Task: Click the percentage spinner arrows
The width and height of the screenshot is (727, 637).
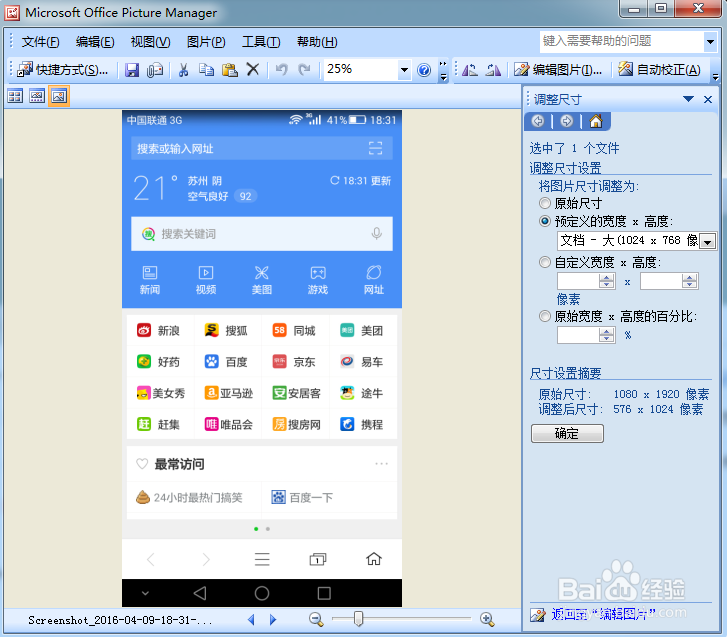Action: pyautogui.click(x=606, y=335)
